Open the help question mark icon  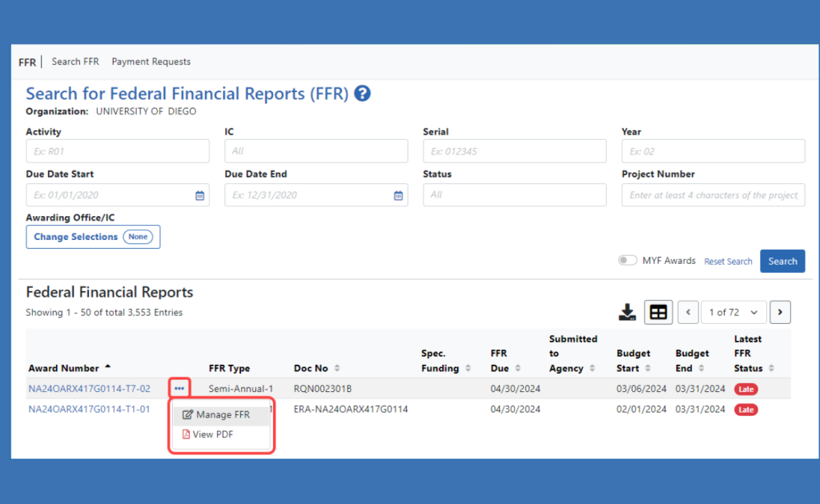pyautogui.click(x=363, y=94)
